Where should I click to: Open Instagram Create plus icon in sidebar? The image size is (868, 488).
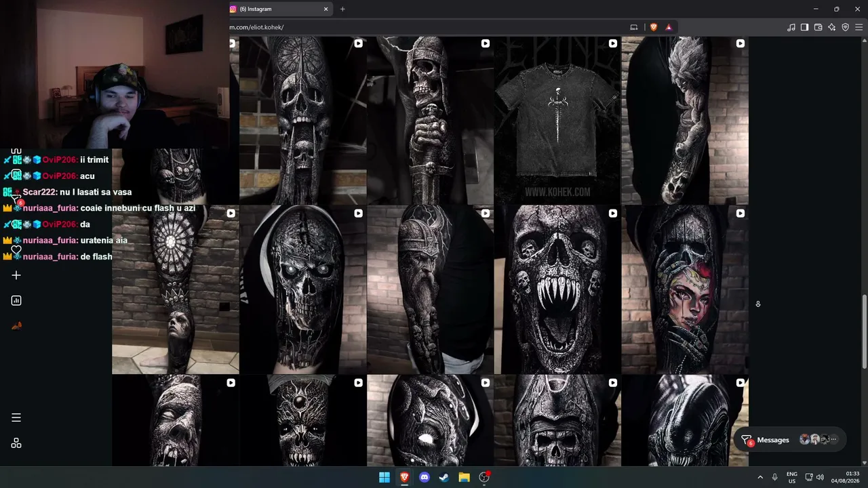[16, 275]
